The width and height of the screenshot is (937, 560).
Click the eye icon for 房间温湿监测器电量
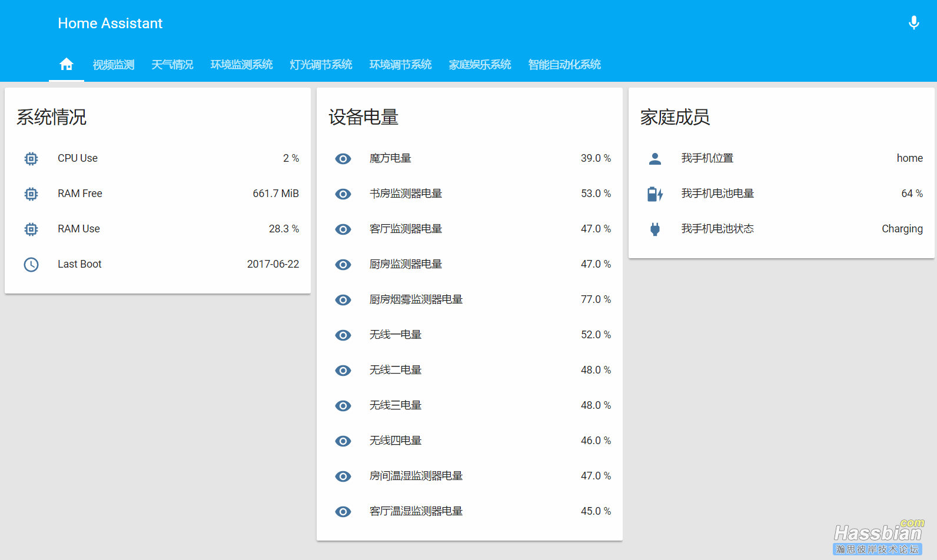pyautogui.click(x=343, y=476)
